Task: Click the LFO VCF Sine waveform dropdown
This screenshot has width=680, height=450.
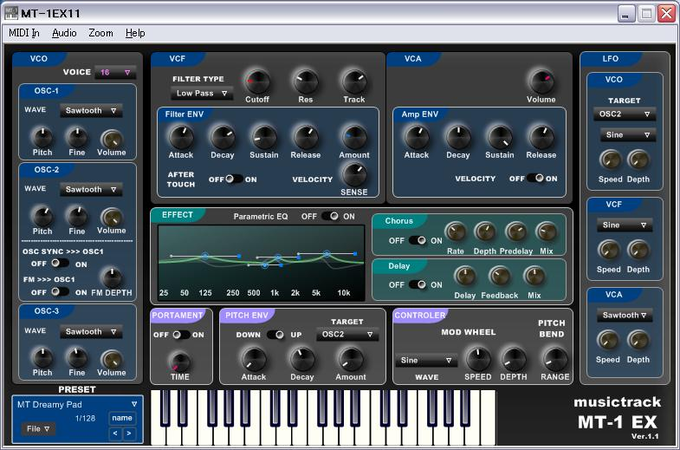Action: [624, 225]
